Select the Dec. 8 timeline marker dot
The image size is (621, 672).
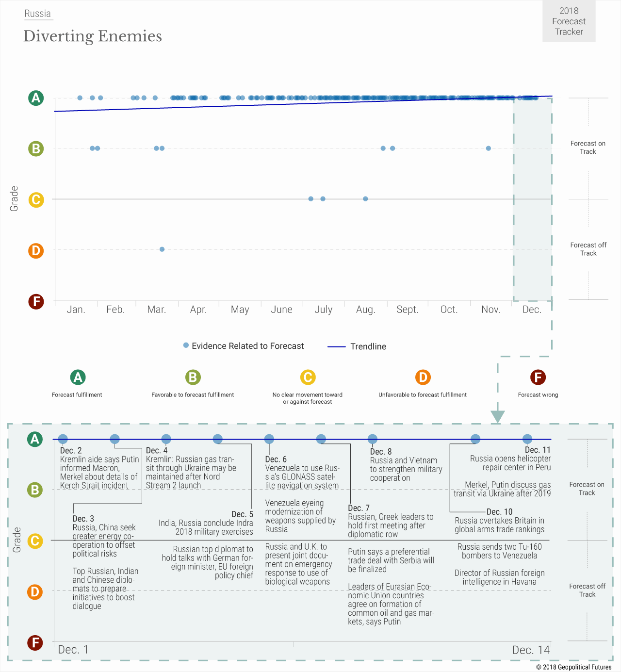click(373, 439)
